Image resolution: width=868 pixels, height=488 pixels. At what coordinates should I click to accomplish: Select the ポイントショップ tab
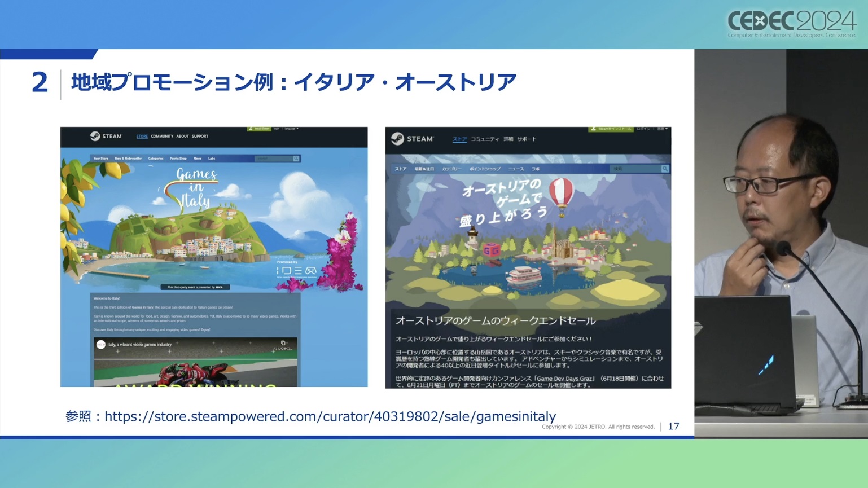point(485,169)
